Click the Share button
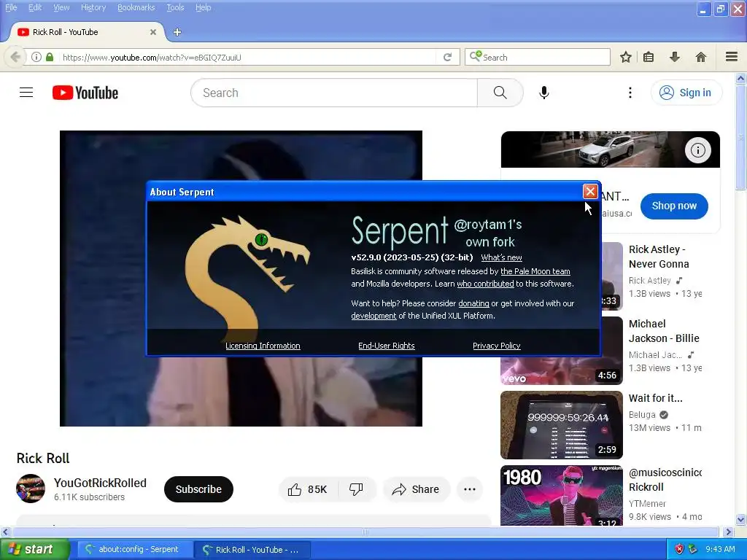The height and width of the screenshot is (560, 747). click(416, 489)
